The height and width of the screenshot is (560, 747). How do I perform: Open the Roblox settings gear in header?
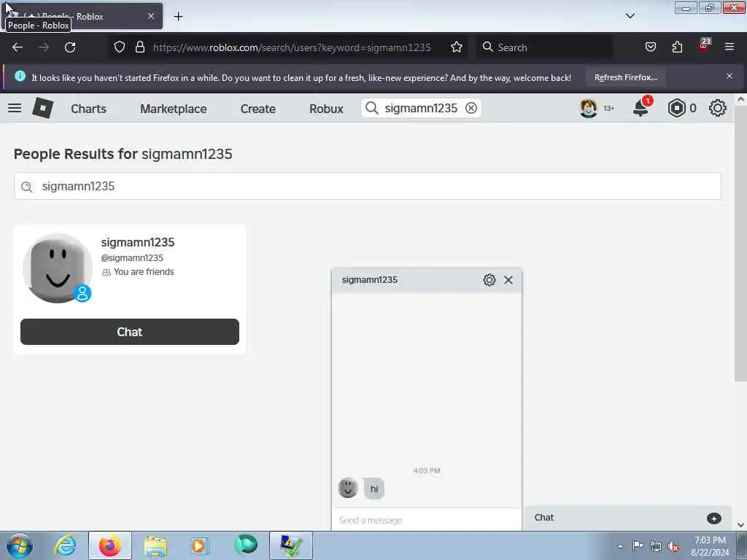pos(718,108)
